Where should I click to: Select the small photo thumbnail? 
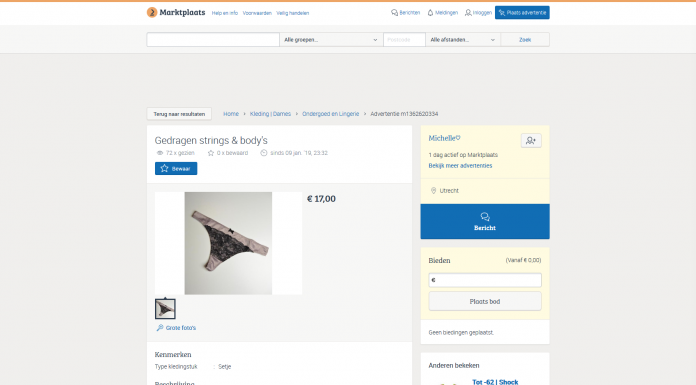coord(165,309)
